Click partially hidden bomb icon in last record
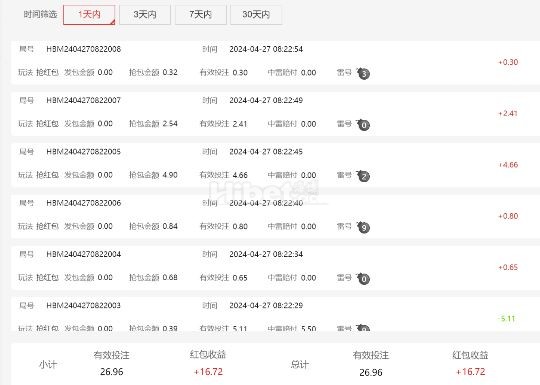 pos(363,328)
